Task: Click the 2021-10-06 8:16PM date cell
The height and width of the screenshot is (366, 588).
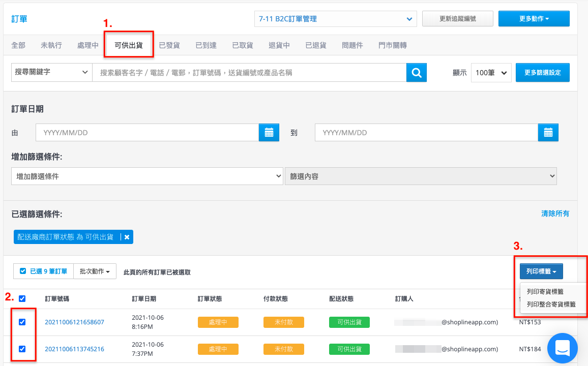Action: point(148,322)
